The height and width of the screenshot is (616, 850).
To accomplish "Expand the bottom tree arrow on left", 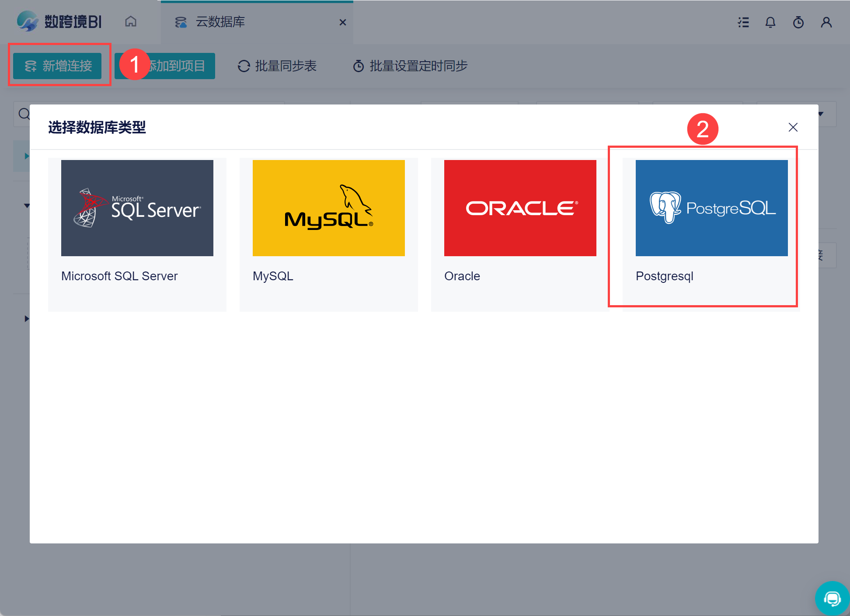I will pyautogui.click(x=27, y=319).
